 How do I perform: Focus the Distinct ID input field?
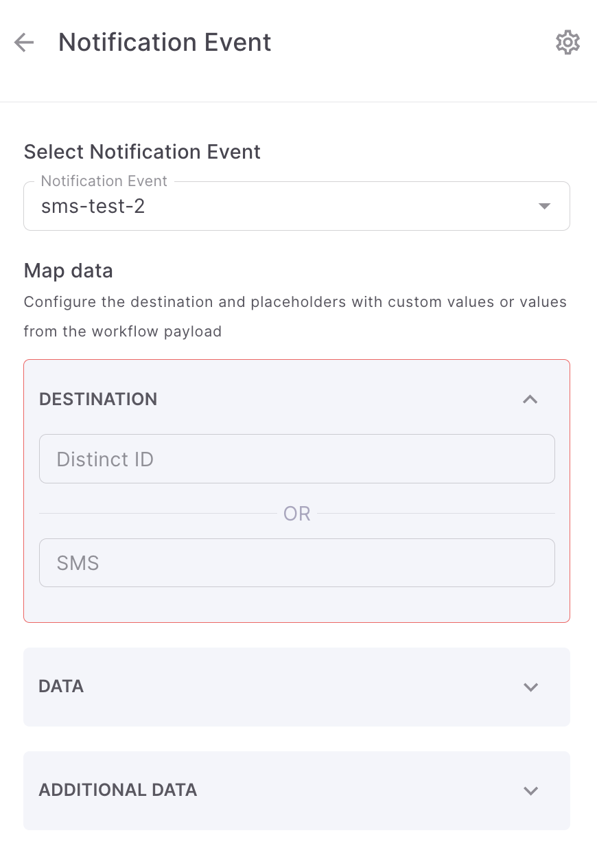coord(296,459)
